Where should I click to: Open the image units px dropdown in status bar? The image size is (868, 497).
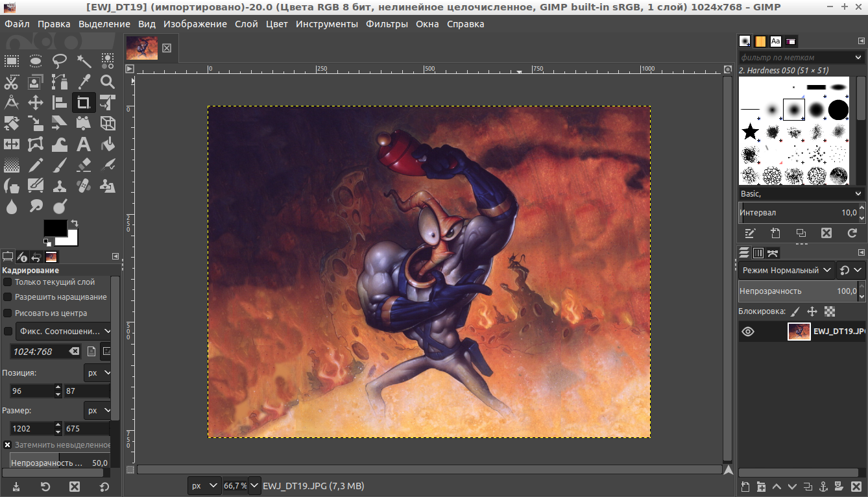204,485
